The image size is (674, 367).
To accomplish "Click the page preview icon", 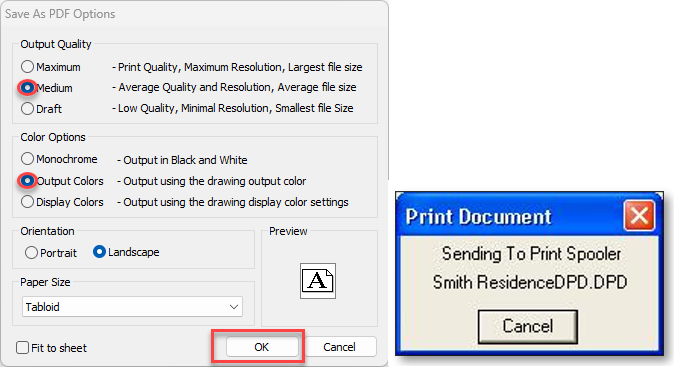I will [x=318, y=281].
